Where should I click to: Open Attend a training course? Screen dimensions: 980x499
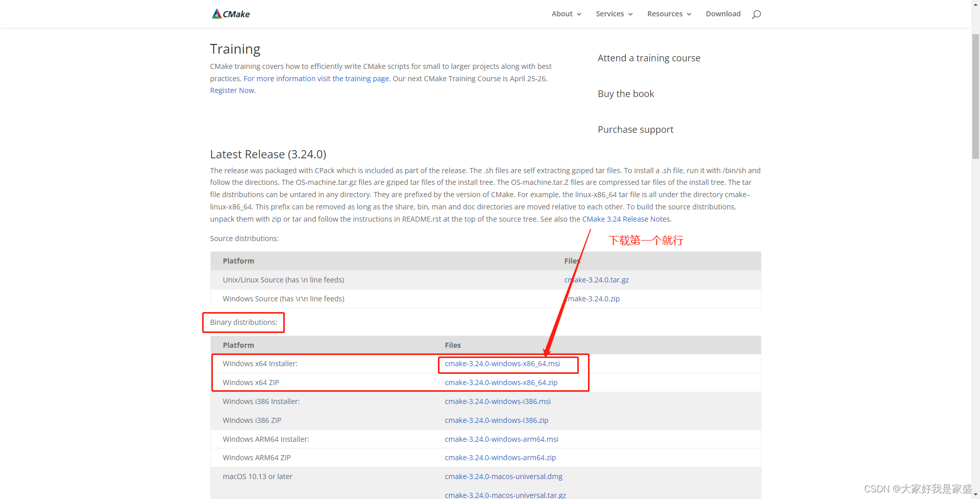tap(649, 58)
